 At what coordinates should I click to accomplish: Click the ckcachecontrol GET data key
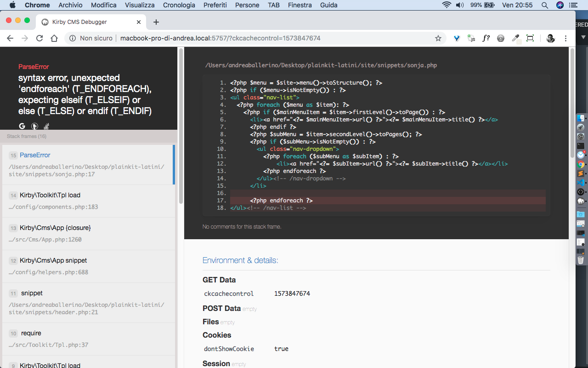[229, 293]
